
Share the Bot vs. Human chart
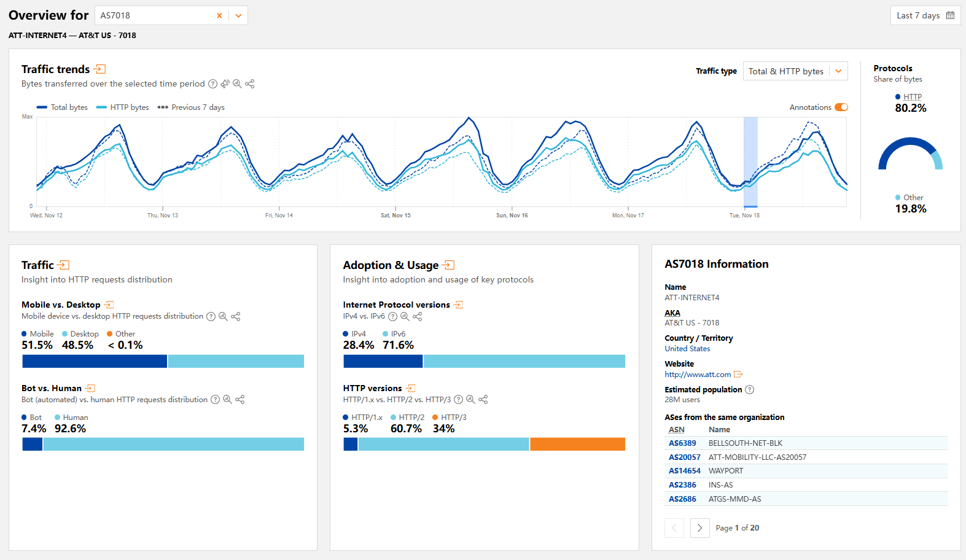(240, 400)
